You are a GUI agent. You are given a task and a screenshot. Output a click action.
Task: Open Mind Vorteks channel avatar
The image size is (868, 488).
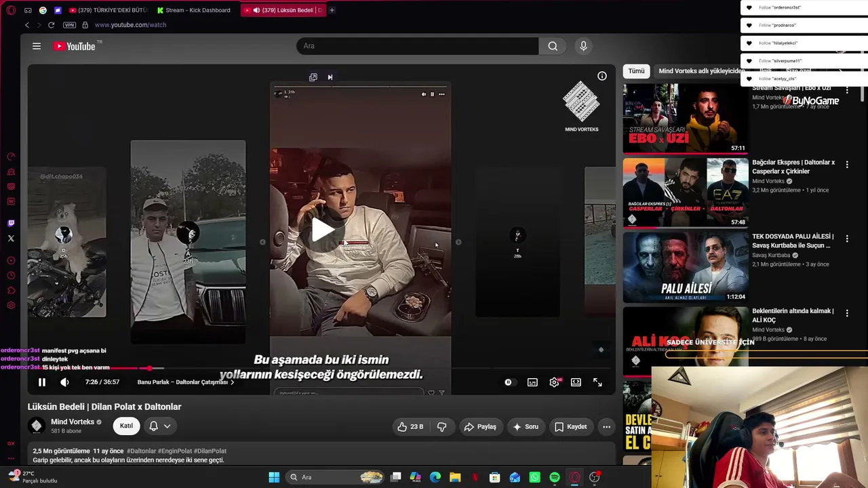click(37, 426)
